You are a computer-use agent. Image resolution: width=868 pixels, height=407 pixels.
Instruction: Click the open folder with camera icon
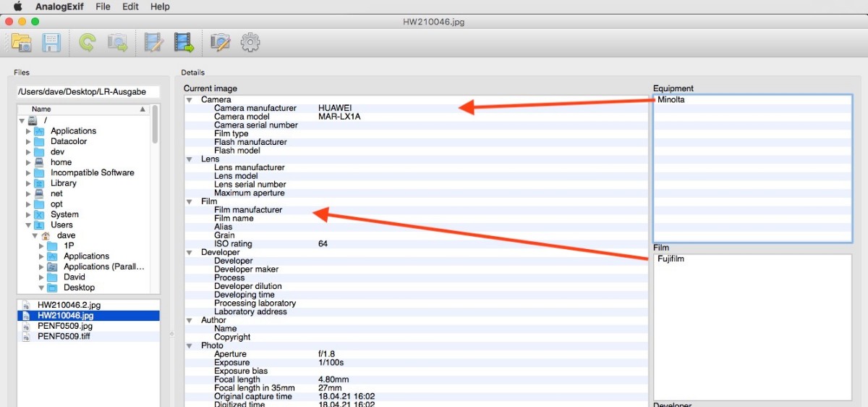point(22,43)
